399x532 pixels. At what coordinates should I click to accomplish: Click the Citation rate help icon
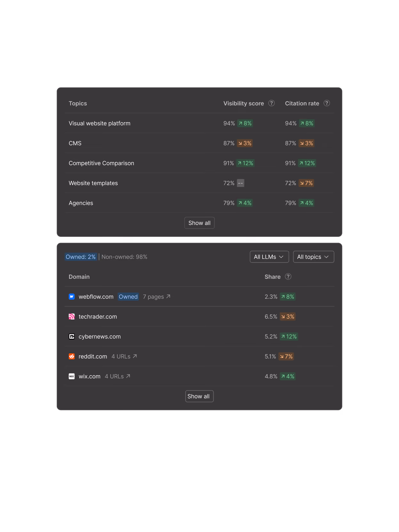pos(327,103)
